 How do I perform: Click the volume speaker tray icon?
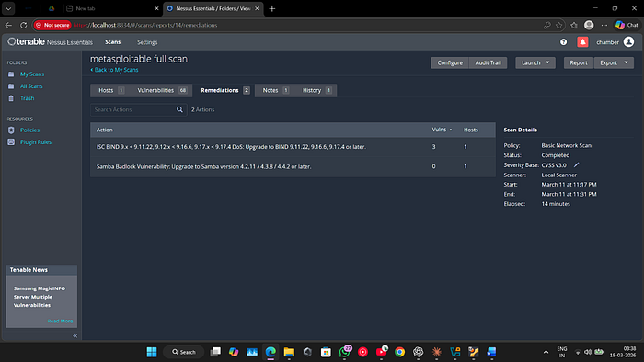(x=588, y=352)
